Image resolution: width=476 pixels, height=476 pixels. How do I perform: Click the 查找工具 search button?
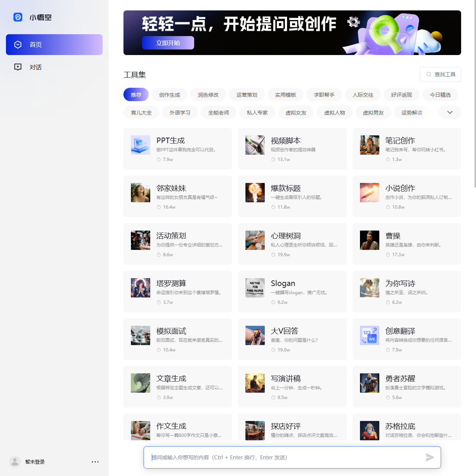pos(440,74)
